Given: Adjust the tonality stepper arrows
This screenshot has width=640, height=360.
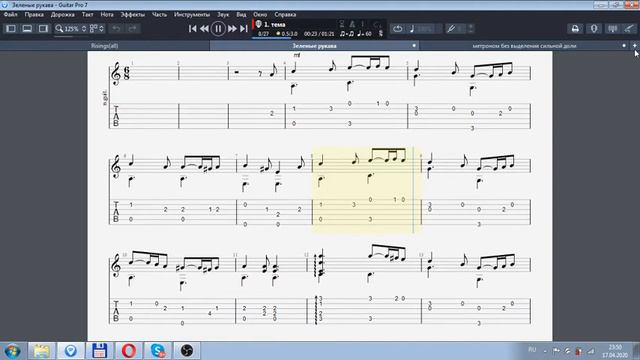Looking at the screenshot, I should tap(471, 29).
